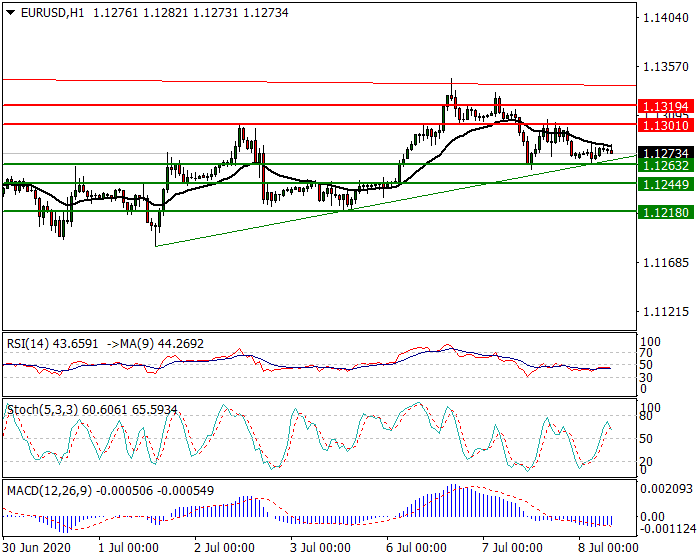700x560 pixels.
Task: Click the 1.11215 price scale value
Action: [666, 312]
